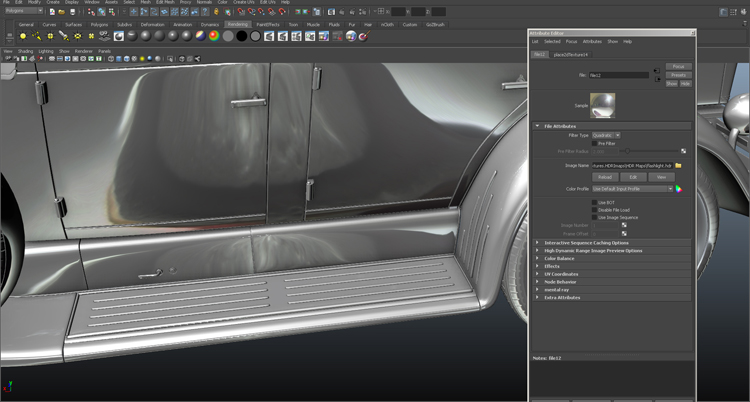This screenshot has width=750, height=402.
Task: Click the Color Profile color wheel icon
Action: (x=678, y=188)
